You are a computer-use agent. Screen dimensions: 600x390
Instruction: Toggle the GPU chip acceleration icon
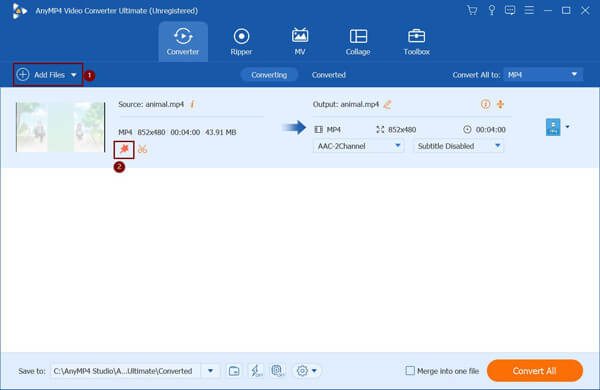[x=278, y=371]
